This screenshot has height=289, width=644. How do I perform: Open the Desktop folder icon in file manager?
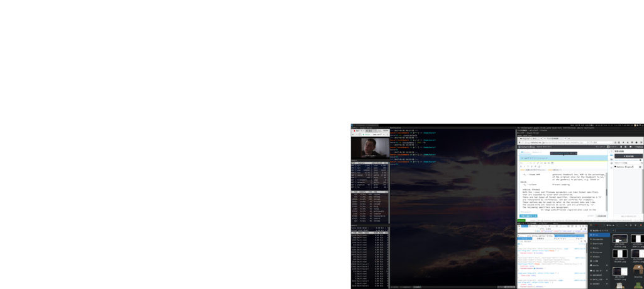coord(638,271)
